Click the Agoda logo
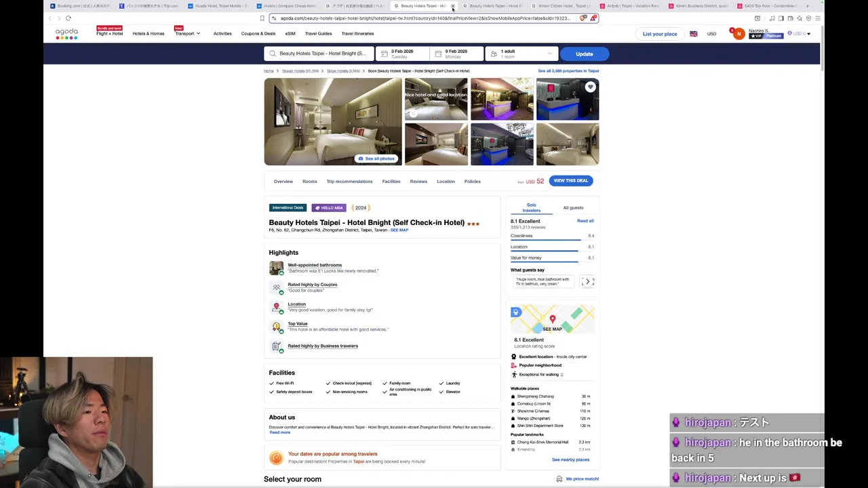 [66, 34]
